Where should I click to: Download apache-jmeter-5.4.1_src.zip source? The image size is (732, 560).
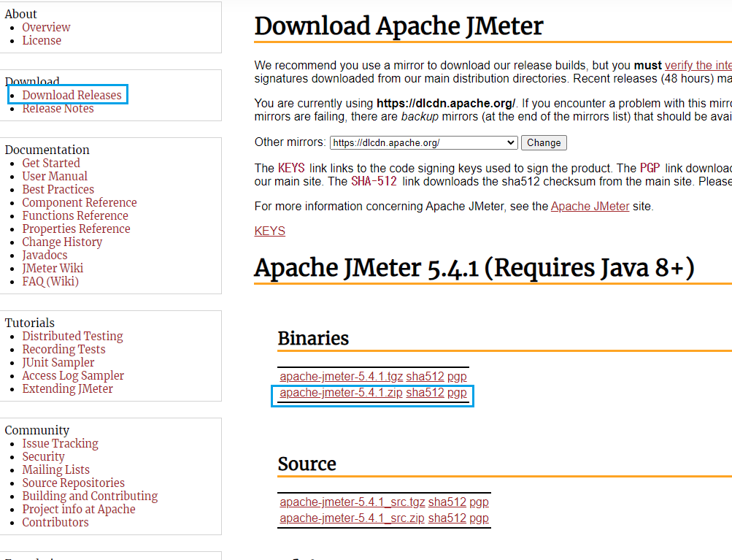352,518
